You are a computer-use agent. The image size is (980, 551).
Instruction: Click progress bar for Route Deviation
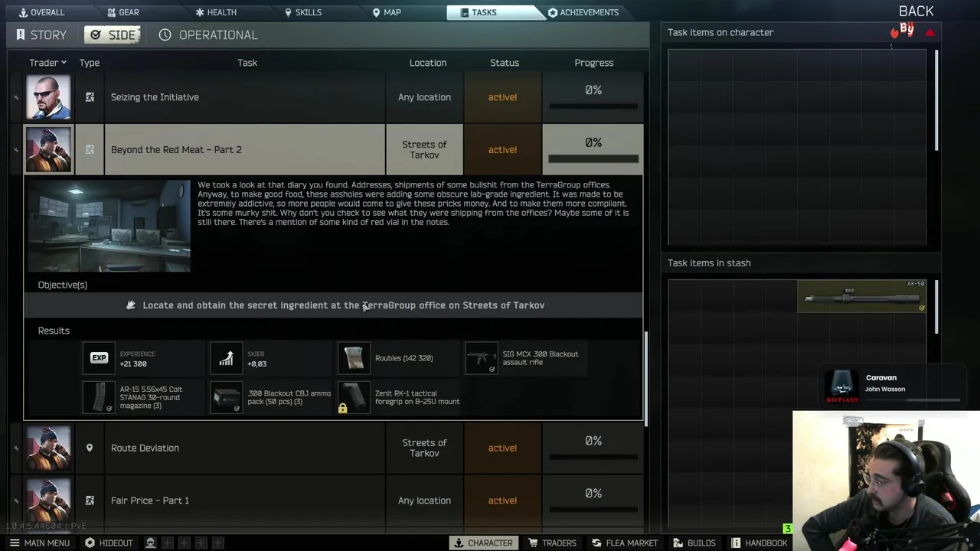[593, 457]
